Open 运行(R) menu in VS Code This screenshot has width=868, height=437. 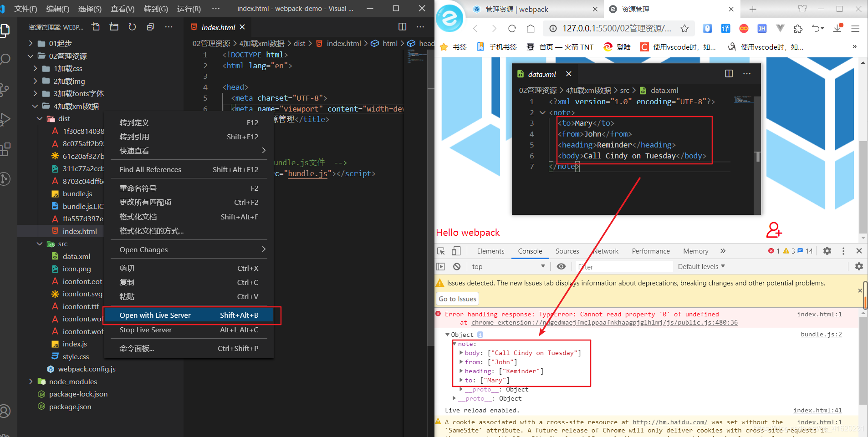pos(189,9)
